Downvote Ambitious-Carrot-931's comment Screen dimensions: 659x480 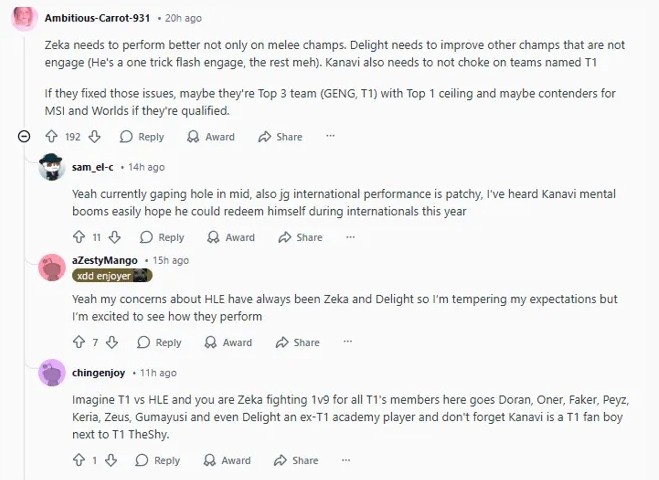click(95, 136)
